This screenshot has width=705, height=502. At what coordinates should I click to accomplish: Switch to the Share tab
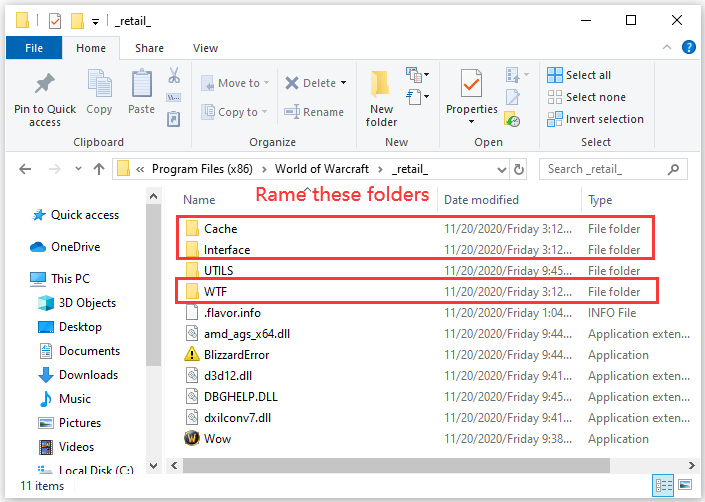[149, 48]
